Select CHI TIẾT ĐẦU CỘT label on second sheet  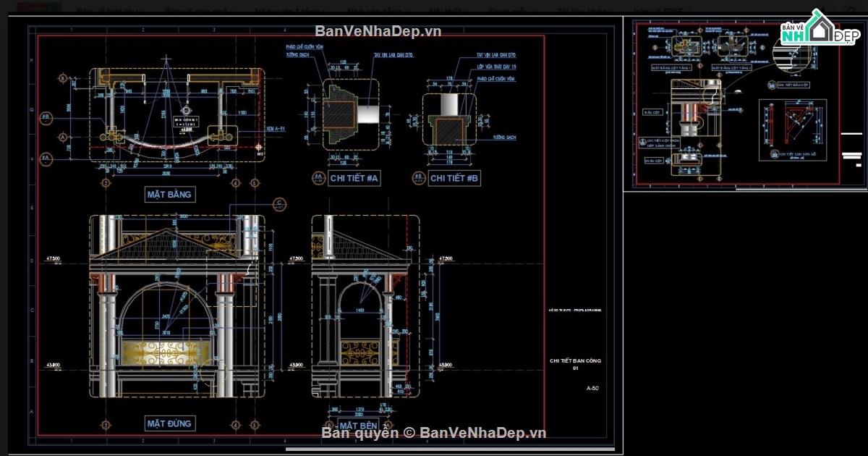(x=793, y=85)
